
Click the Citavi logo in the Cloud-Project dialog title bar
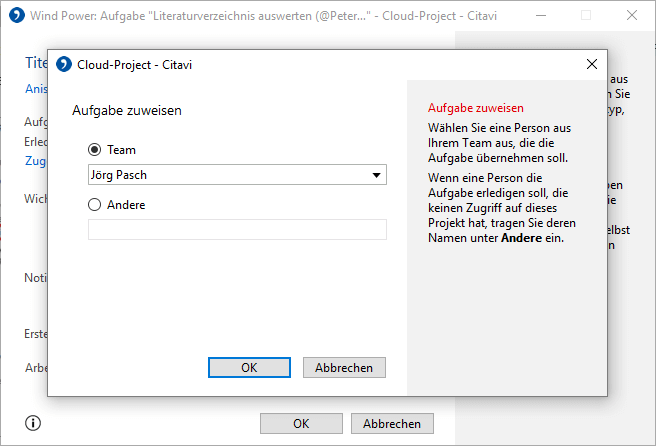[x=64, y=64]
